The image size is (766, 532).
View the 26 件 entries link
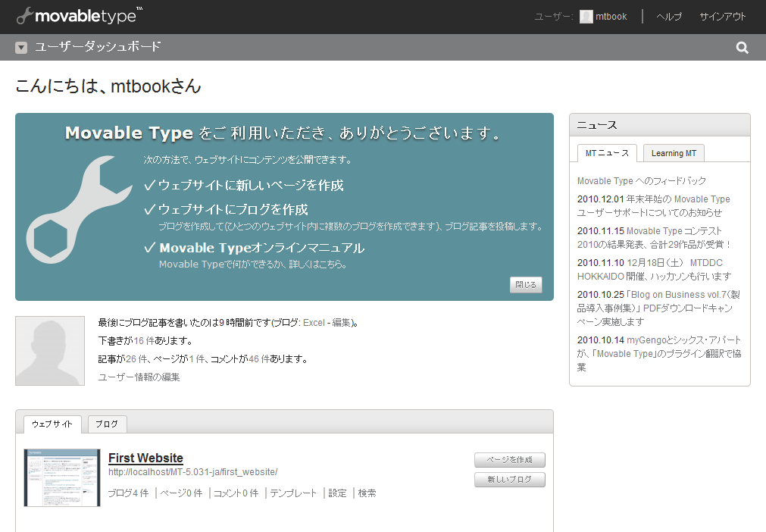136,359
